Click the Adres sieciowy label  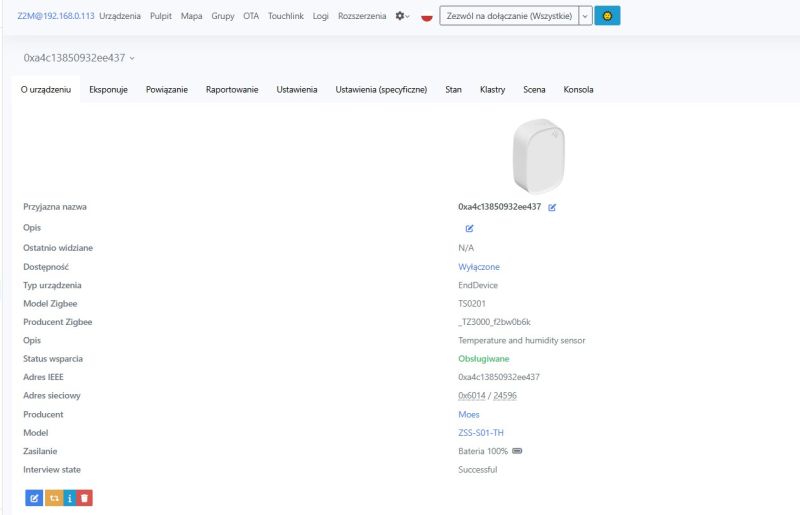(52, 395)
